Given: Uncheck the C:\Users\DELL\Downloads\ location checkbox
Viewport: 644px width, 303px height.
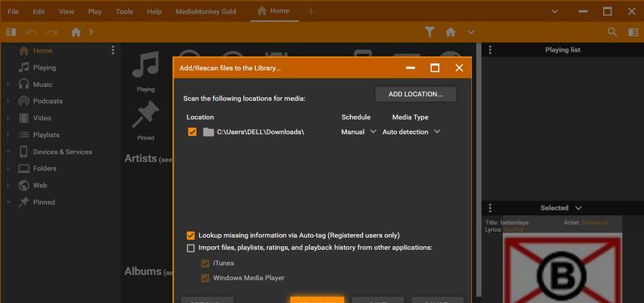Looking at the screenshot, I should point(192,132).
